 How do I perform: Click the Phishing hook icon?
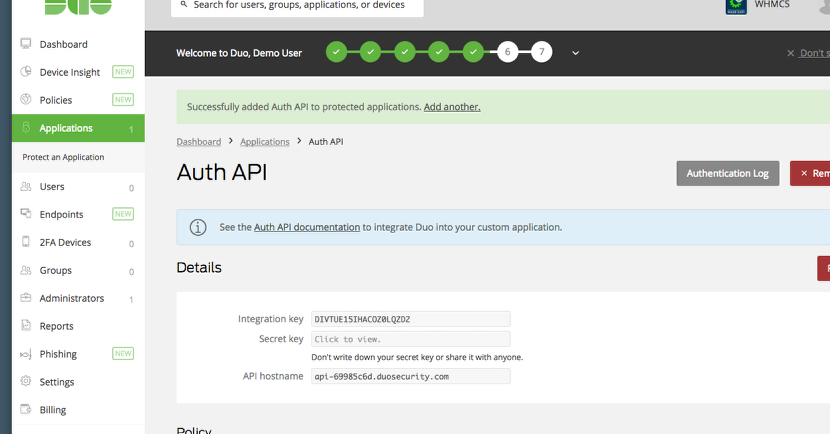tap(25, 354)
